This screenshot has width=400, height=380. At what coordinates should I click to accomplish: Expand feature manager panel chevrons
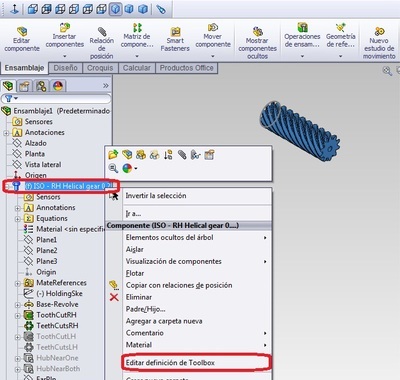(x=106, y=86)
